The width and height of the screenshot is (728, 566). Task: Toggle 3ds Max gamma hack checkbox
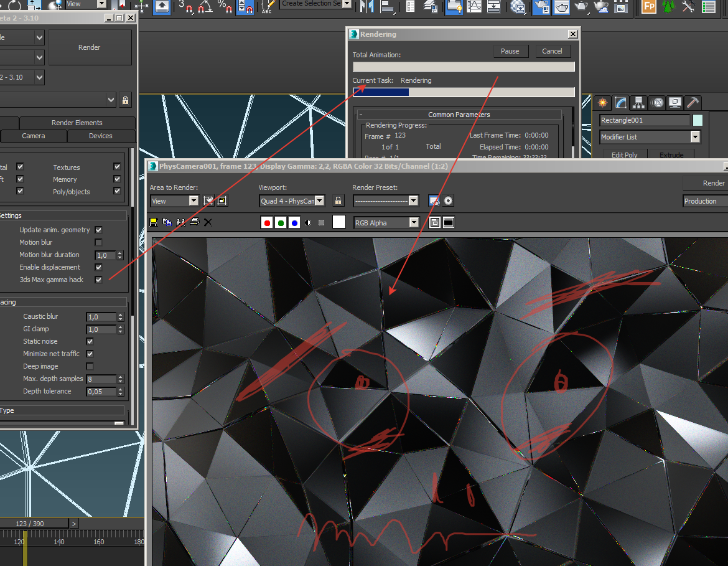tap(98, 280)
